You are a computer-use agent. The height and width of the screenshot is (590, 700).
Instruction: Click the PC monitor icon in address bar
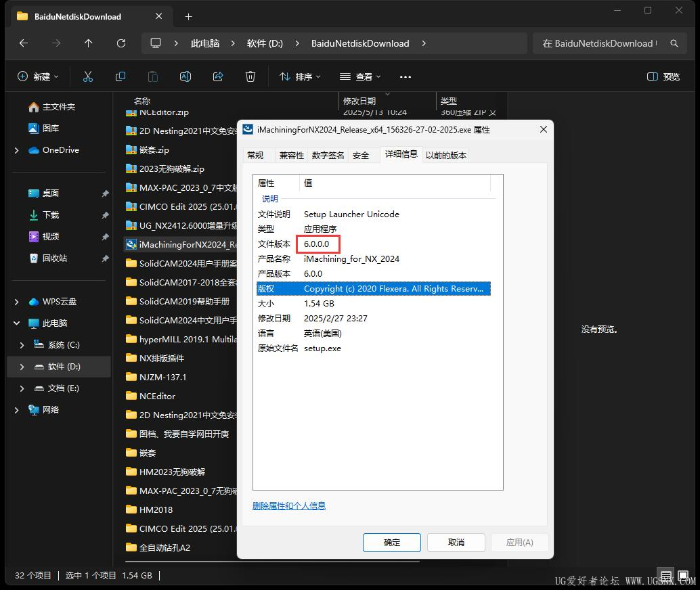[155, 43]
